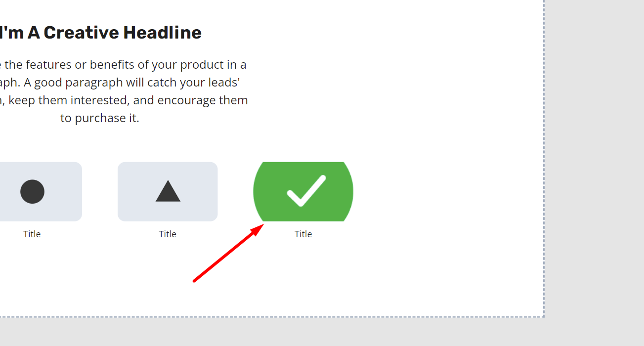Select the Title label under the circle

(x=32, y=234)
